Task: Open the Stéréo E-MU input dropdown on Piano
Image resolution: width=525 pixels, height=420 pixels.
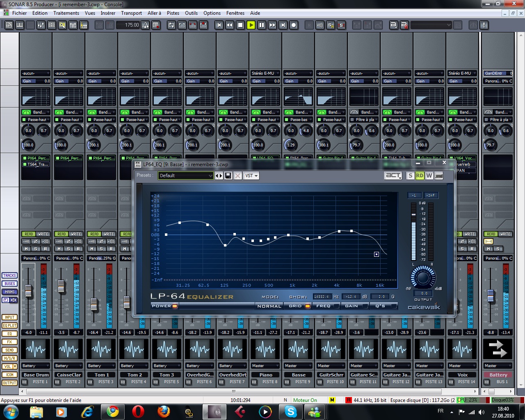Action: [x=265, y=73]
